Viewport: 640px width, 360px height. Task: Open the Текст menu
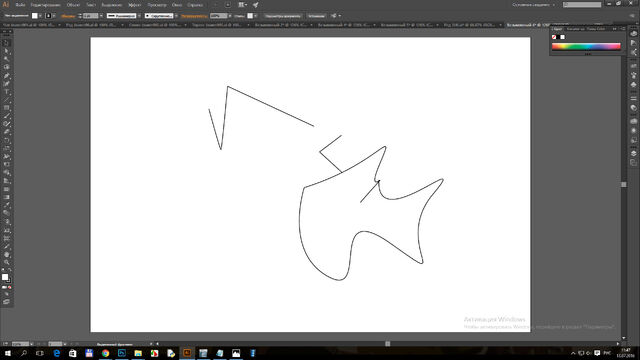tap(91, 5)
